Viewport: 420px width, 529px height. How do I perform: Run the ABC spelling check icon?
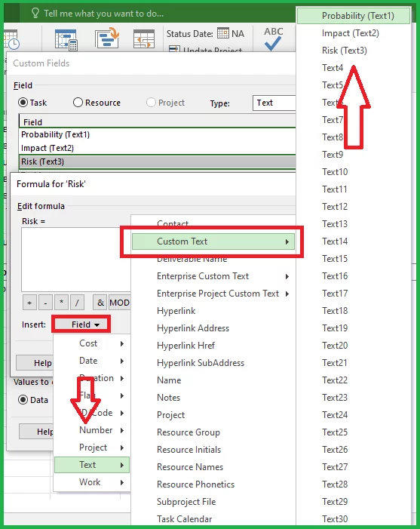[273, 38]
